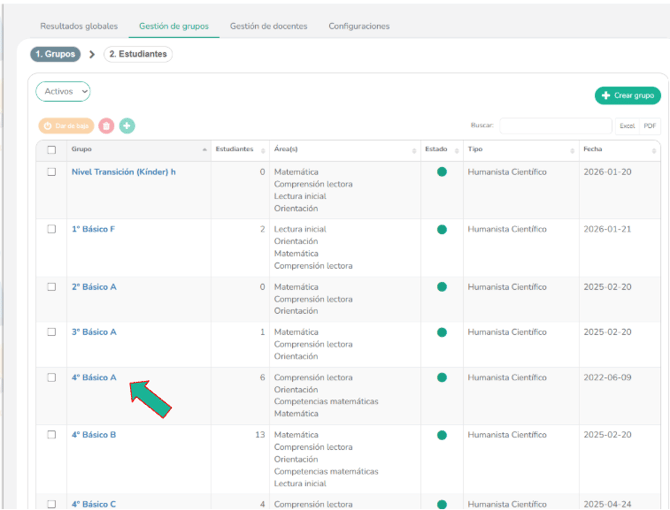The image size is (670, 510).
Task: Click the red trash delete icon
Action: click(x=106, y=125)
